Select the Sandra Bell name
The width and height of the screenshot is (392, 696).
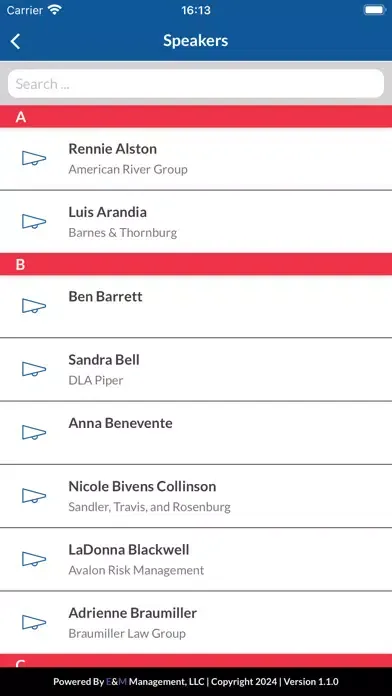pyautogui.click(x=104, y=360)
